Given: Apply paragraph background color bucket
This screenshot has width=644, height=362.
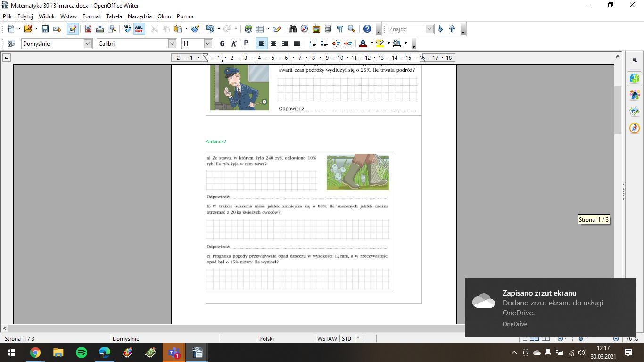Looking at the screenshot, I should (x=397, y=43).
